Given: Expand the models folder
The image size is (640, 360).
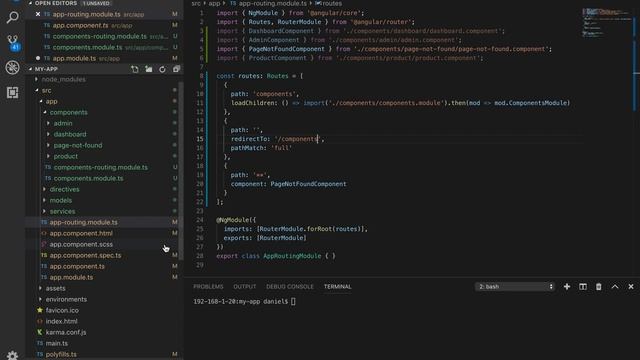Looking at the screenshot, I should [x=44, y=200].
